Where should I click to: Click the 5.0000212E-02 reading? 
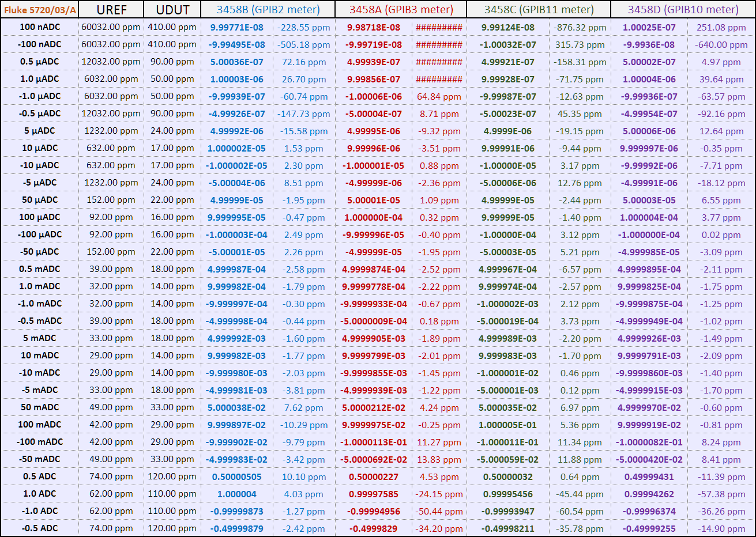[x=374, y=407]
